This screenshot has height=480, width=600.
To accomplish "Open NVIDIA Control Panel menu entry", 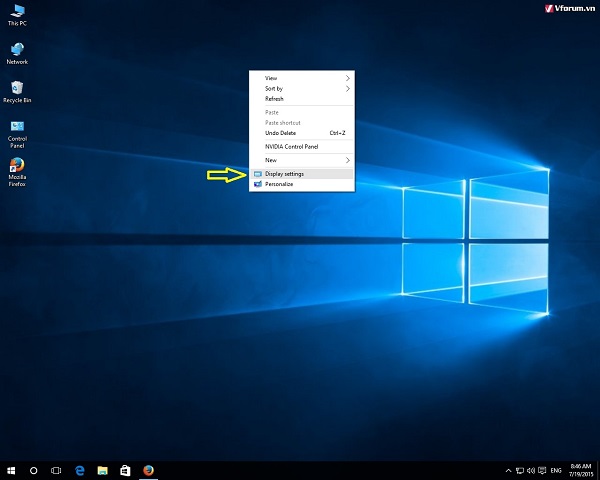I will (x=300, y=146).
